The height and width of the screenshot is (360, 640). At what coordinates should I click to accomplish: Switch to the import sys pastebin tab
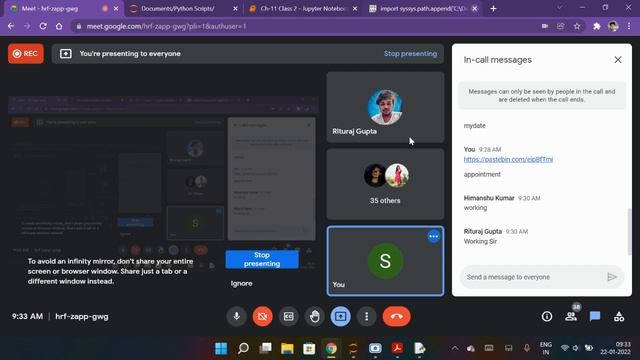[423, 9]
